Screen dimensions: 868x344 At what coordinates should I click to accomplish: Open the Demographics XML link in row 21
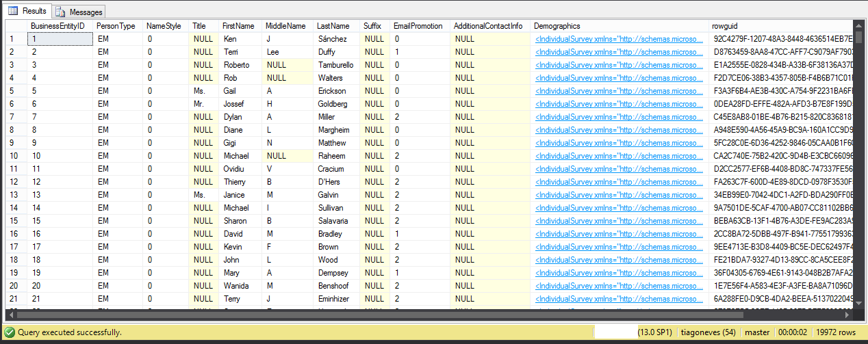619,299
